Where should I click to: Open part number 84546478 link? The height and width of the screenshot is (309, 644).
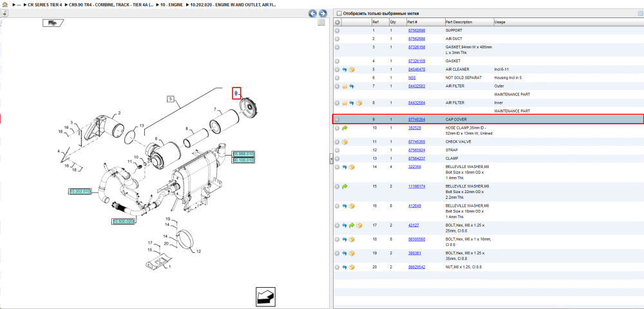tap(417, 70)
